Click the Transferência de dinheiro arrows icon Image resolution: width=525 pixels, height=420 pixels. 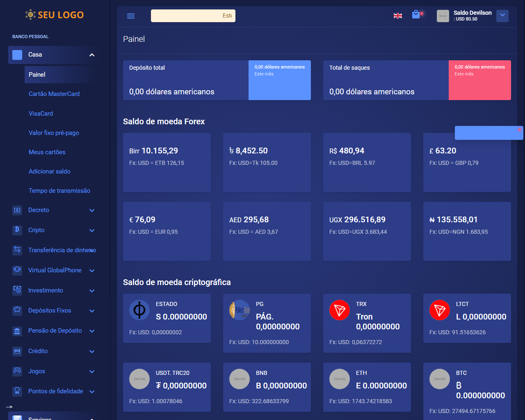pyautogui.click(x=17, y=250)
